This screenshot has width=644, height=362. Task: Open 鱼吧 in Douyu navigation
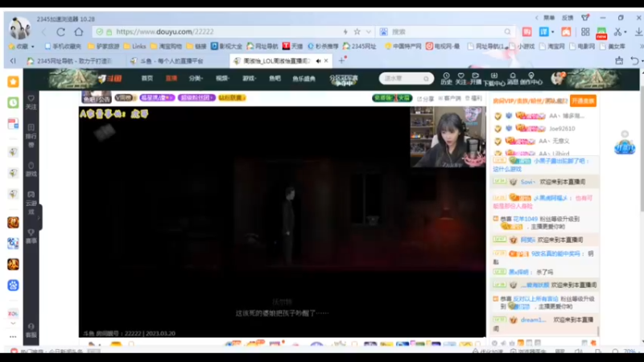click(x=275, y=78)
